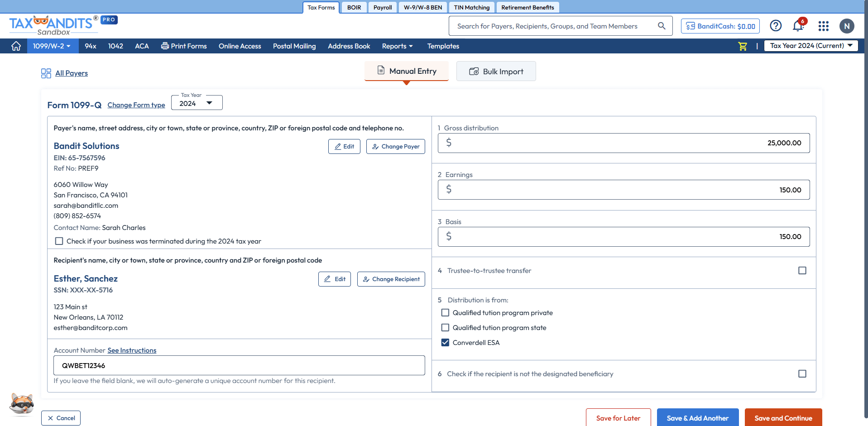This screenshot has height=426, width=868.
Task: Open the Tax Year 2024 dropdown
Action: (197, 103)
